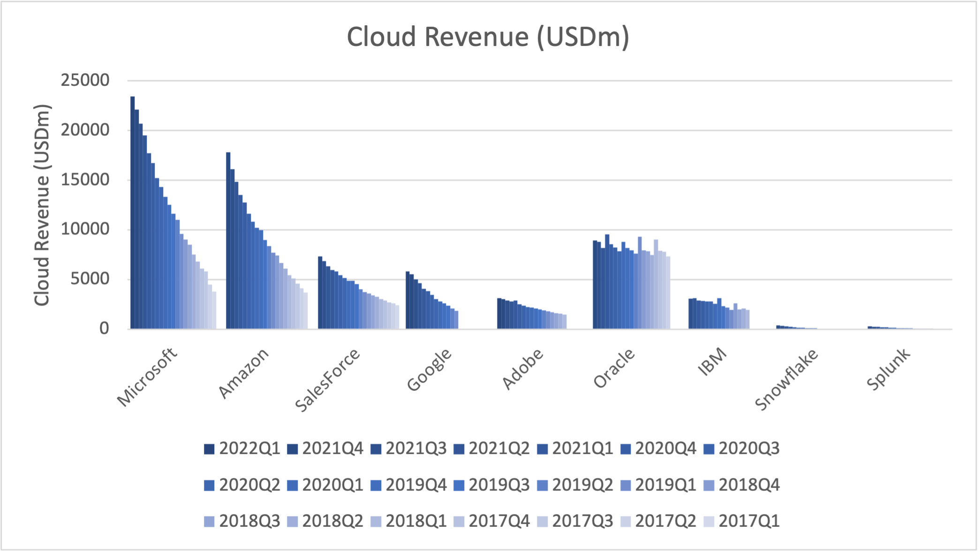This screenshot has height=554, width=980.
Task: Click the 0 axis value label
Action: pos(104,329)
